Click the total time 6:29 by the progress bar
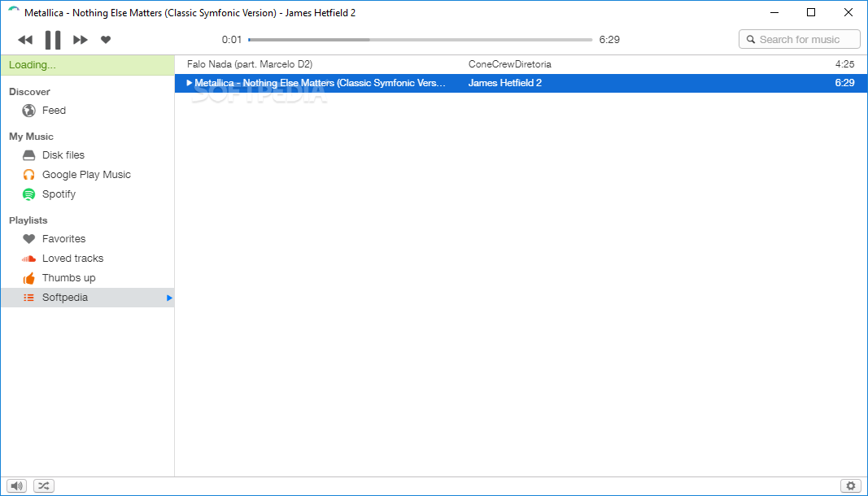 (609, 40)
